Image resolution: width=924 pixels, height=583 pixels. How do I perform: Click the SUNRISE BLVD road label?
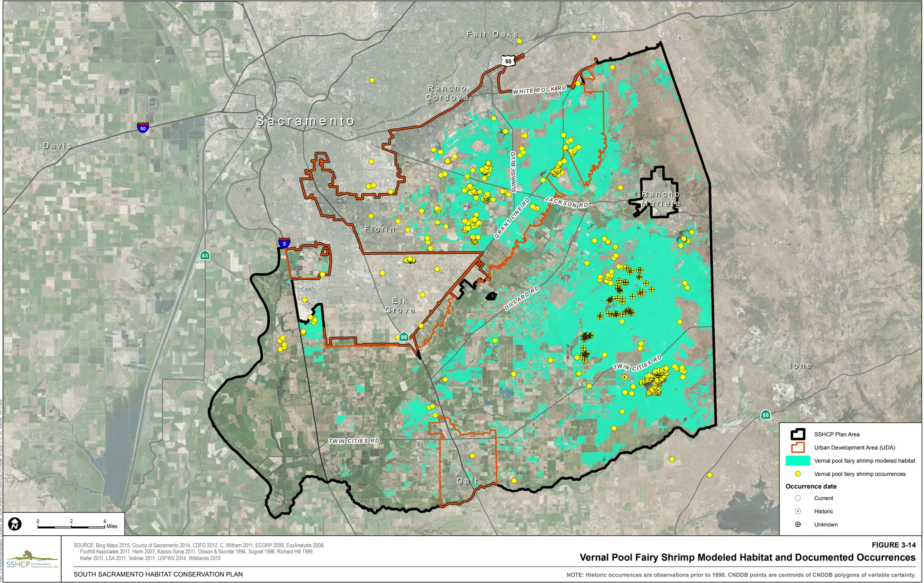click(x=513, y=172)
